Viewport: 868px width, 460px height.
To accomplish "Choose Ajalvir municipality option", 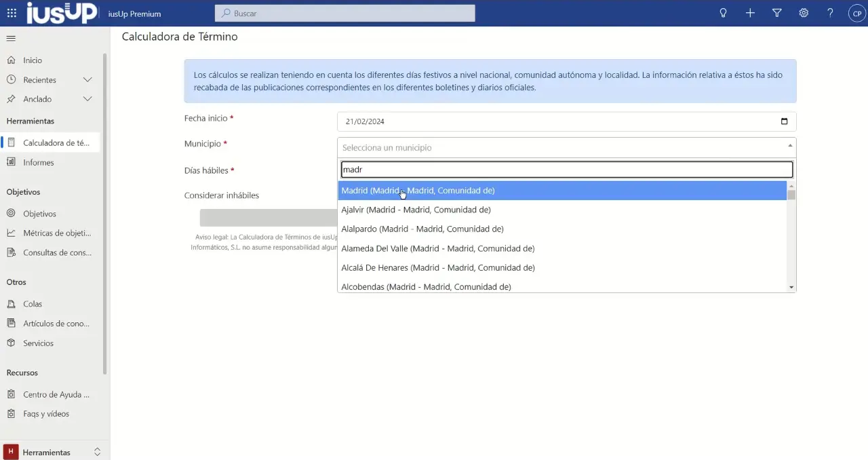I will point(416,210).
